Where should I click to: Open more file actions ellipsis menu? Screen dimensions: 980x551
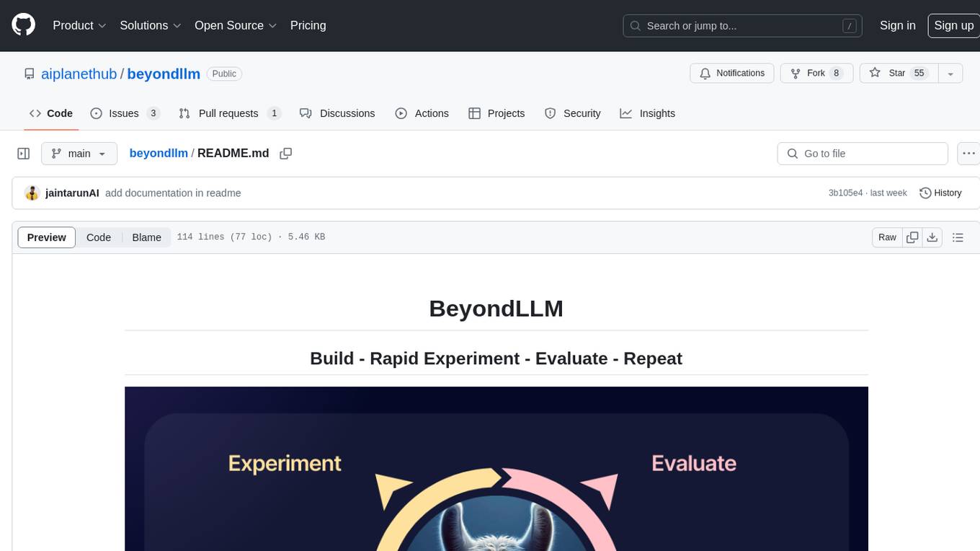[968, 154]
